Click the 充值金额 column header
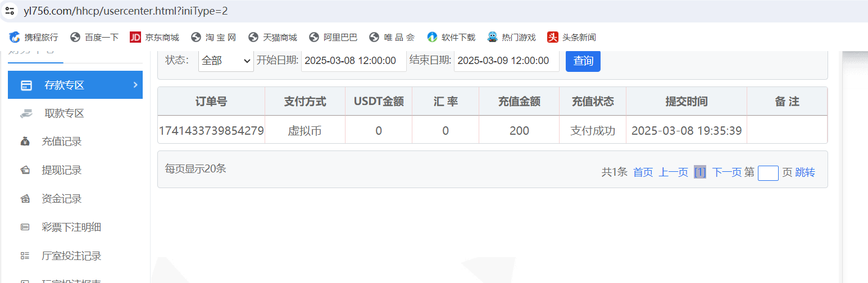The width and height of the screenshot is (868, 283). 519,102
